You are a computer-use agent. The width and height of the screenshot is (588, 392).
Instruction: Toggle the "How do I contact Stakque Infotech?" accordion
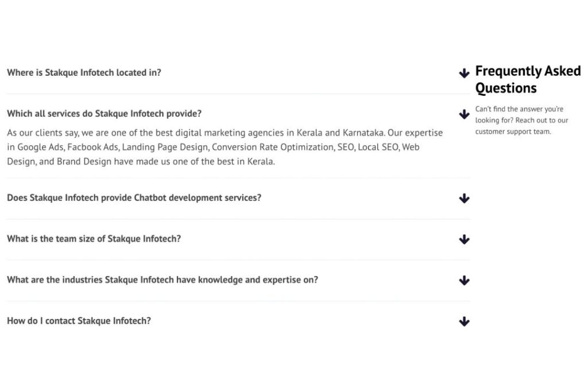[x=79, y=320]
